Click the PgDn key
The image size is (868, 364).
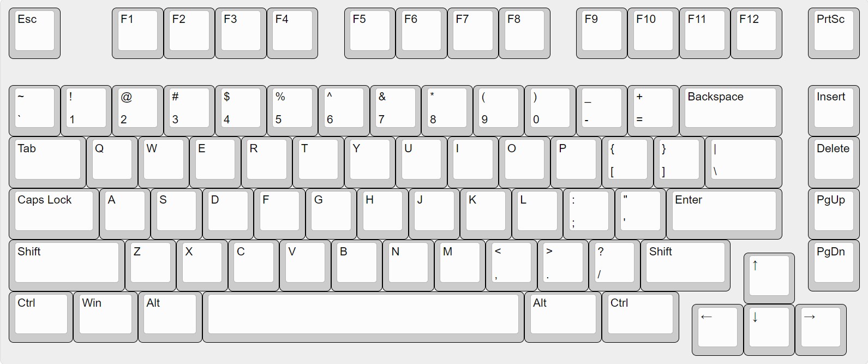click(x=834, y=265)
